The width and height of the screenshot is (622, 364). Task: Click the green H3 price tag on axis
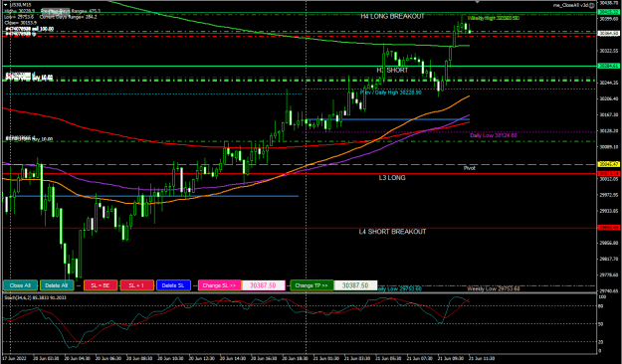coord(608,66)
